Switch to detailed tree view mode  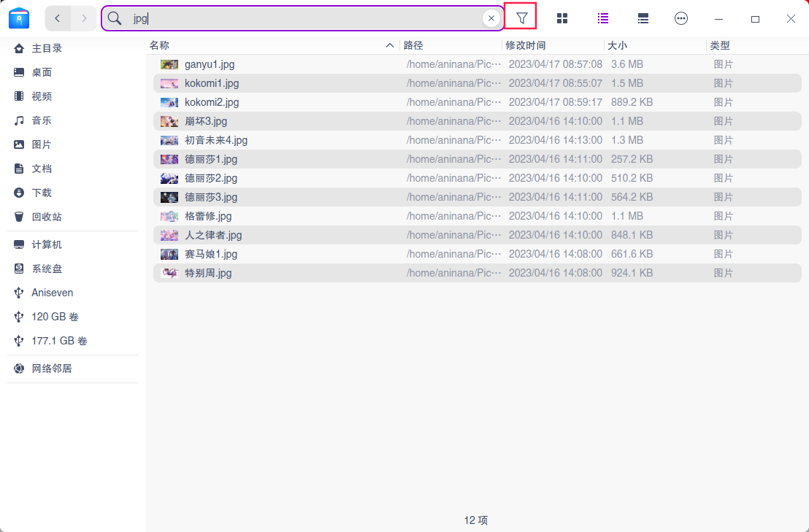643,18
